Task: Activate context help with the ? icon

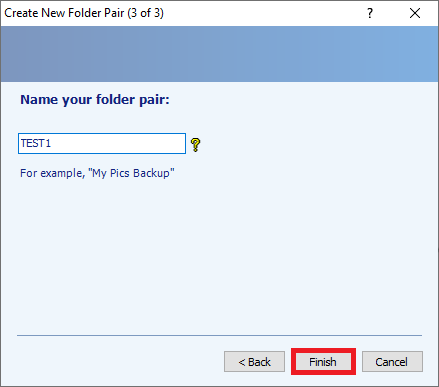Action: (x=370, y=13)
